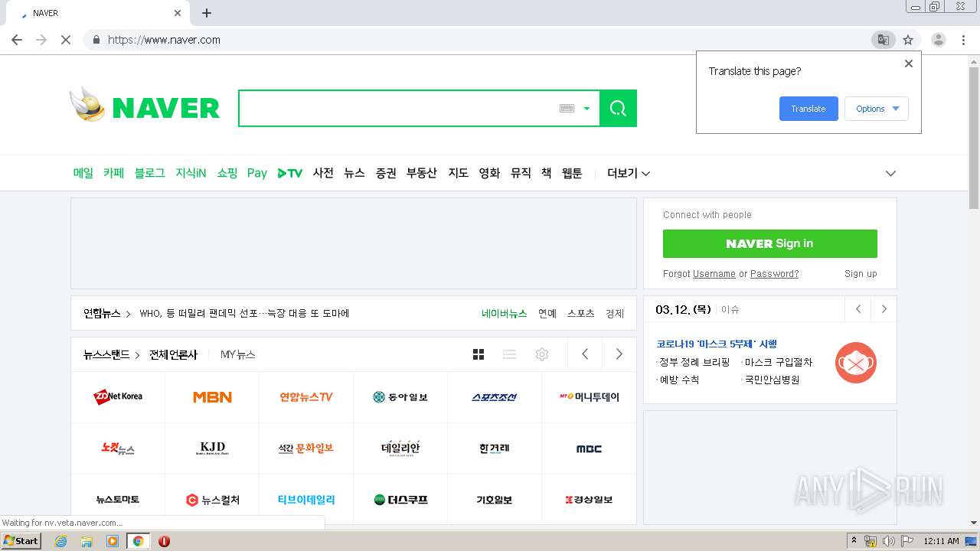980x551 pixels.
Task: Open the Chrome profile avatar
Action: coord(938,40)
